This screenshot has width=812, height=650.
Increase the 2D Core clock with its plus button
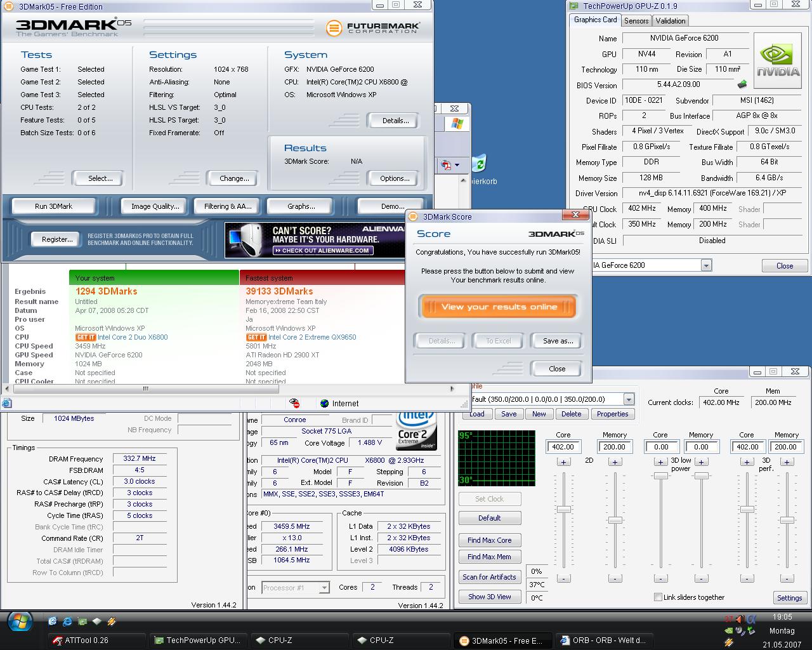coord(563,462)
